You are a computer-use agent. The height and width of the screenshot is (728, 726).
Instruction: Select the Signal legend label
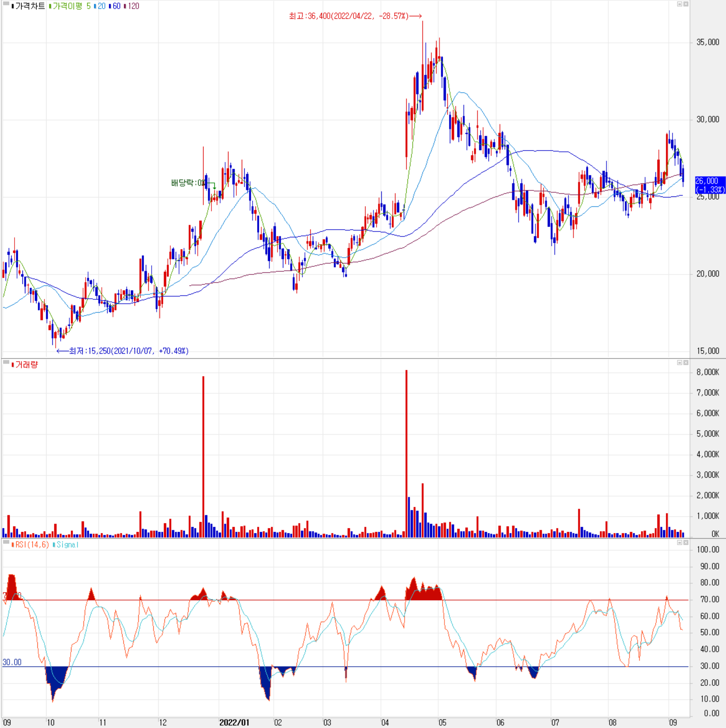tap(67, 545)
